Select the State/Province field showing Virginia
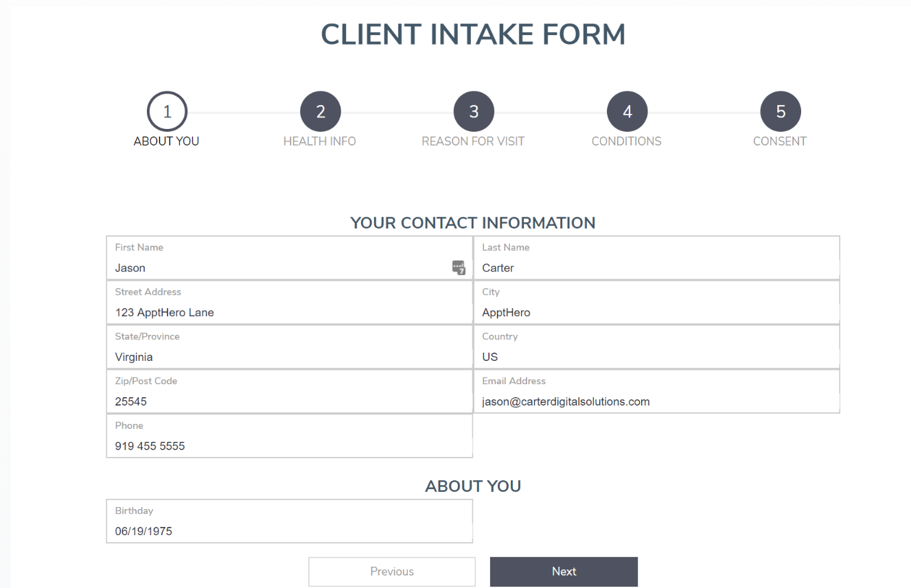 tap(290, 347)
